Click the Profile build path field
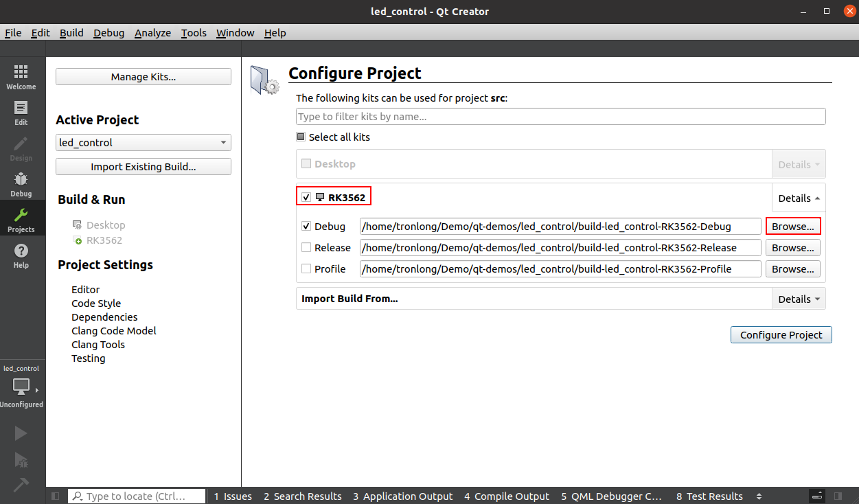This screenshot has height=504, width=859. tap(560, 268)
